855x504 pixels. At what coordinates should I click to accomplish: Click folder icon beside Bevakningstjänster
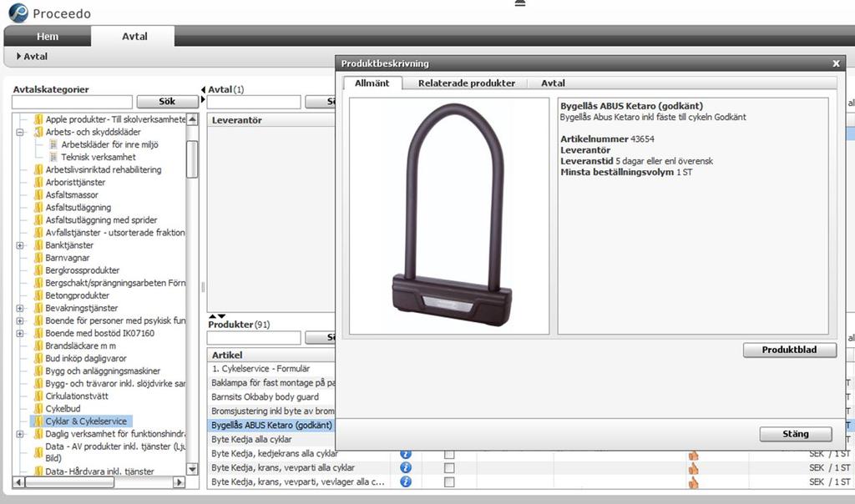tap(38, 308)
